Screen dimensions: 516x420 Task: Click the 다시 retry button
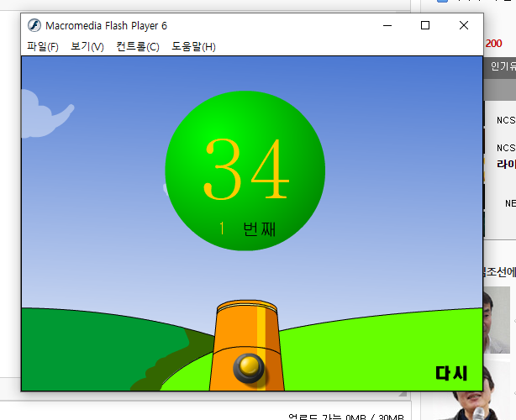451,374
